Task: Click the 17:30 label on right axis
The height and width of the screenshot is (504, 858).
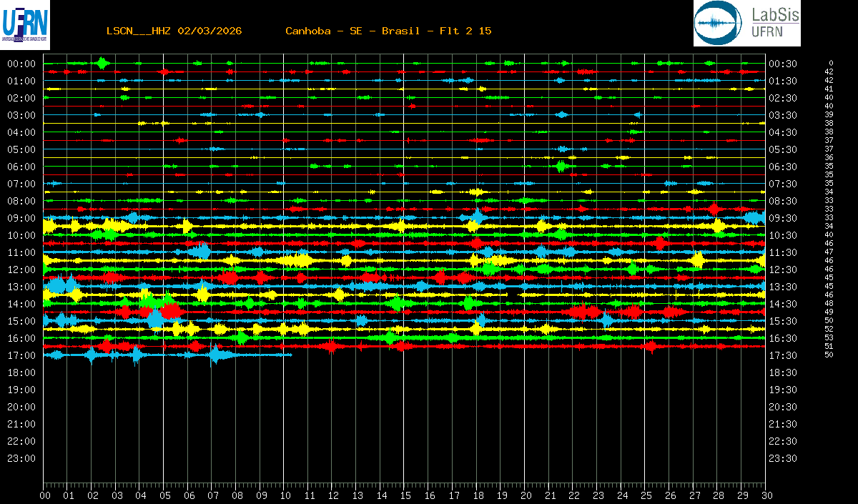Action: pyautogui.click(x=782, y=355)
